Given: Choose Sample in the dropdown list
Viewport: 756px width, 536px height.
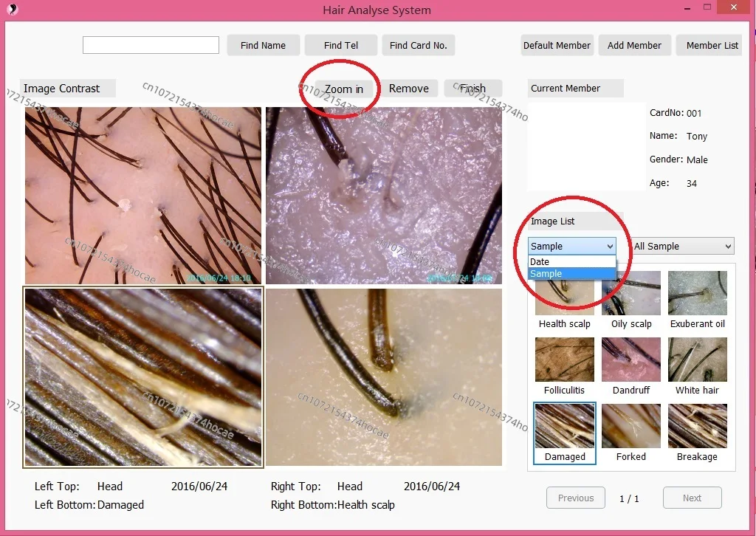Looking at the screenshot, I should coord(572,274).
